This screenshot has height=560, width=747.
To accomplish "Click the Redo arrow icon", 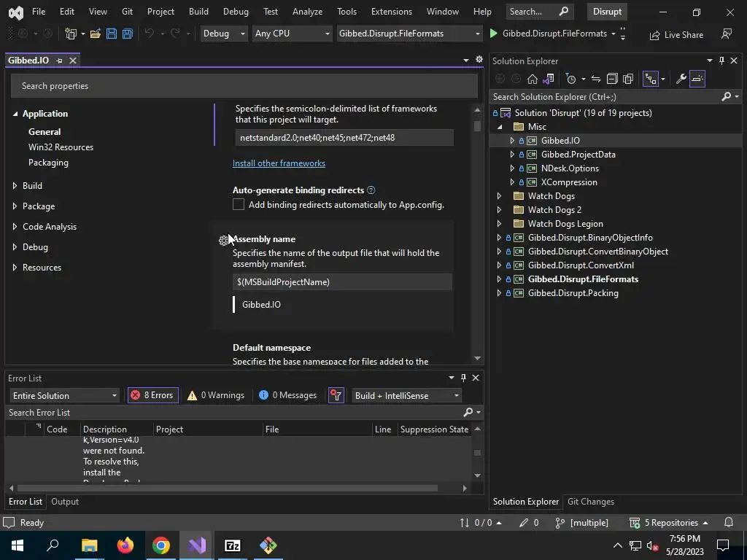I will pyautogui.click(x=175, y=34).
